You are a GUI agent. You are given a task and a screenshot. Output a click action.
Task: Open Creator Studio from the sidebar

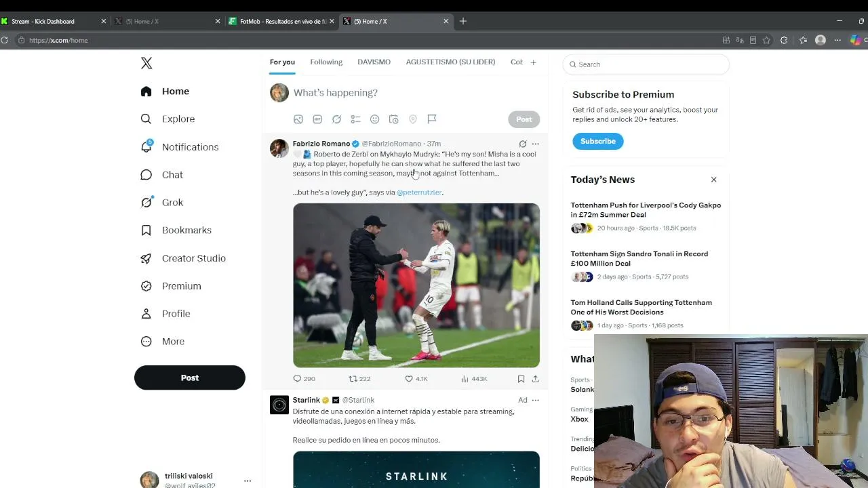coord(182,258)
